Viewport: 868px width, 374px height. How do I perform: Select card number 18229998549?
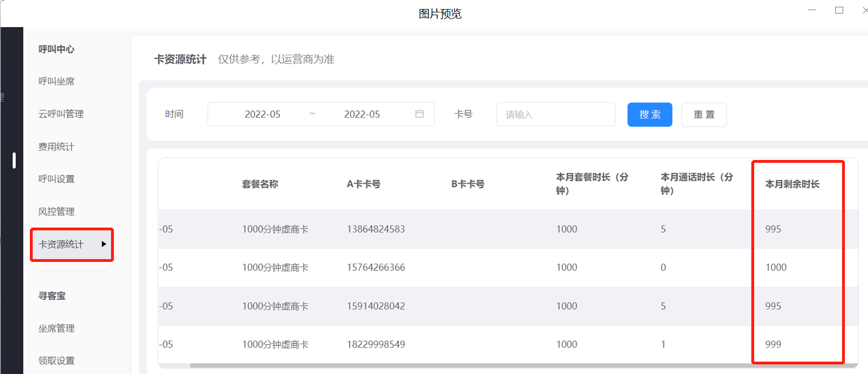point(376,344)
